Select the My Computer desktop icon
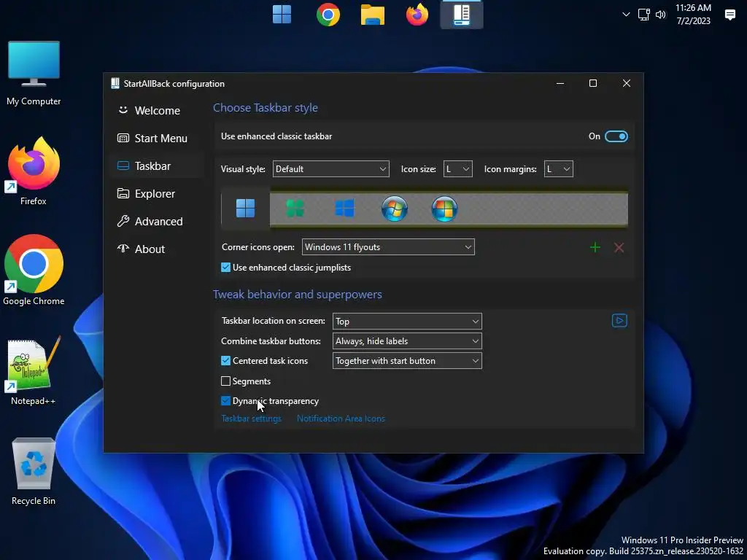The height and width of the screenshot is (560, 747). pos(34,74)
